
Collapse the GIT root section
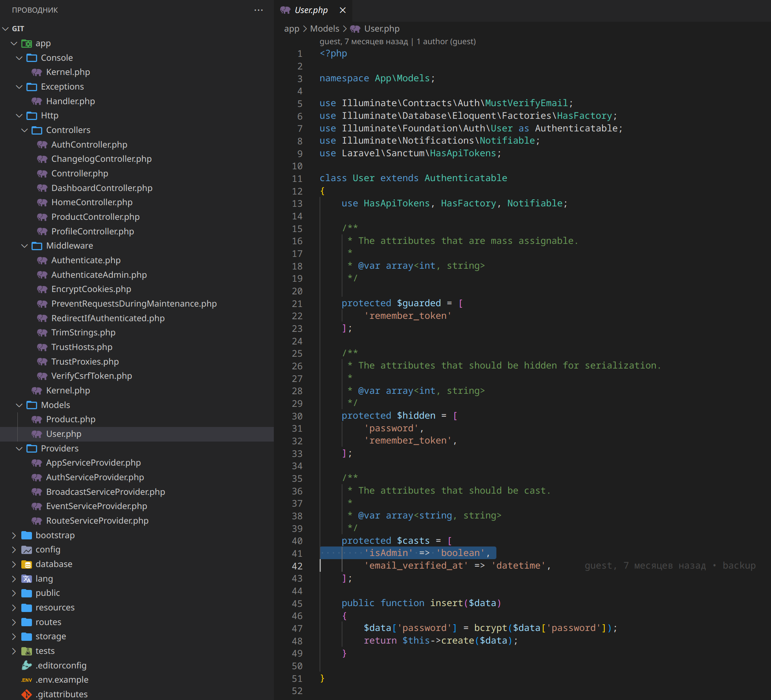(6, 29)
